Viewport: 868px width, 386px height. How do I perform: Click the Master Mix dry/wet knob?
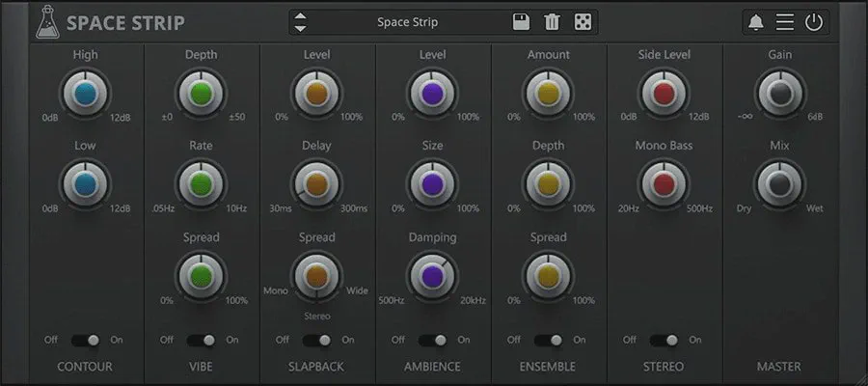click(x=779, y=184)
